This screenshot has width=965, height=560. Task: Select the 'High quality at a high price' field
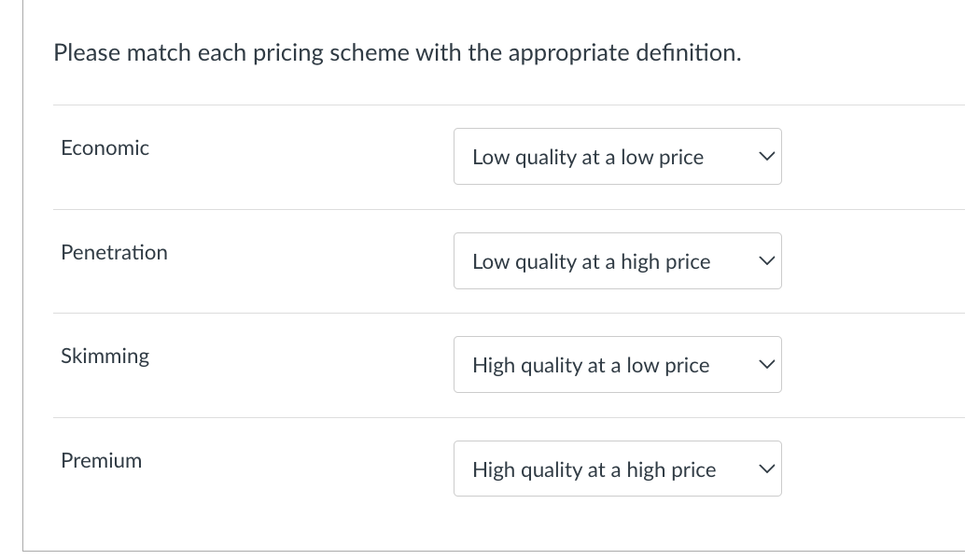pos(594,469)
